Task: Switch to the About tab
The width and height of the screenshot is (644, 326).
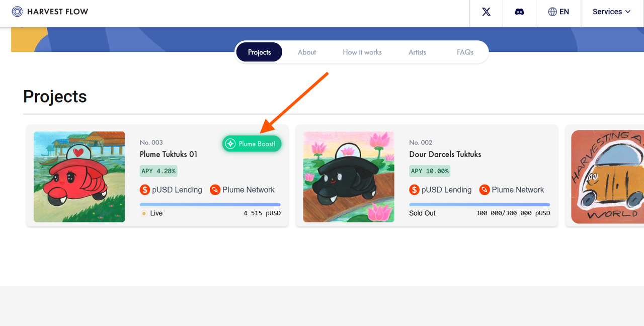Action: [x=307, y=52]
